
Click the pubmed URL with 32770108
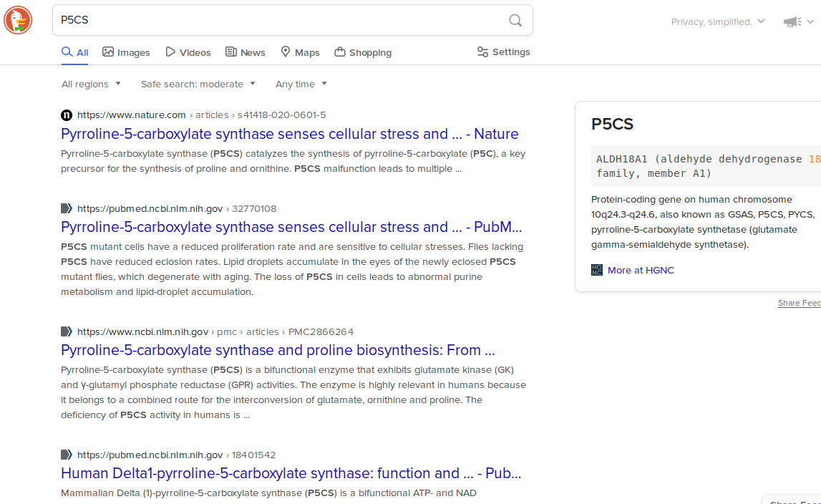pyautogui.click(x=177, y=208)
